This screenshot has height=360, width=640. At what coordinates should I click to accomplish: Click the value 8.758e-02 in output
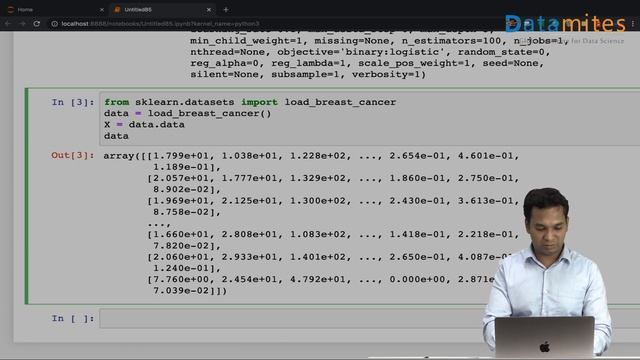click(181, 212)
